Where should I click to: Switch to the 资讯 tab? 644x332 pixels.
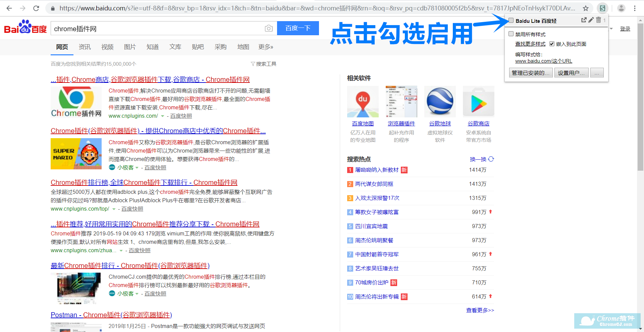85,47
